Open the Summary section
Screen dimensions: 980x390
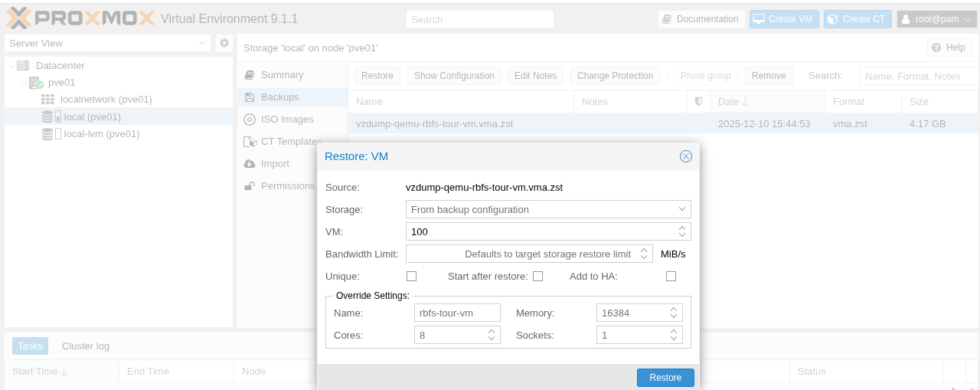pos(292,75)
